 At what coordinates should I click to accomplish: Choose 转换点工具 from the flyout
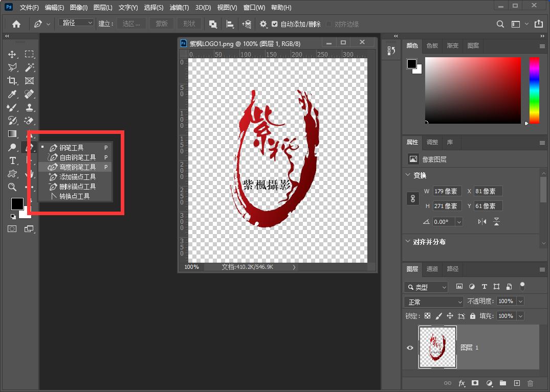click(x=75, y=196)
